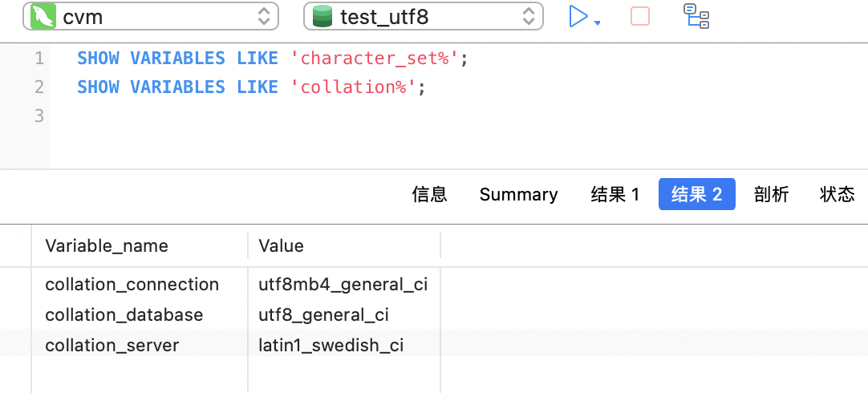Switch to the 结果 1 tab
Image resolution: width=868 pixels, height=393 pixels.
click(x=615, y=194)
